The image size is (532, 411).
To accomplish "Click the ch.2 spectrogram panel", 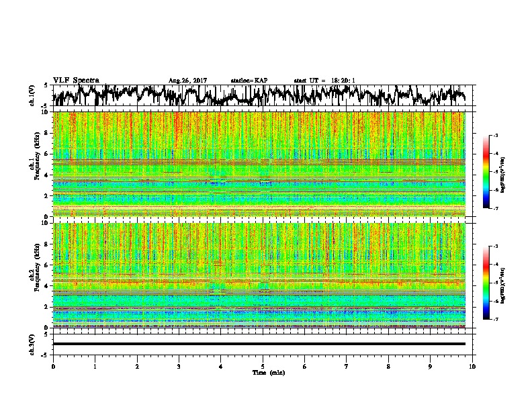I will (259, 275).
